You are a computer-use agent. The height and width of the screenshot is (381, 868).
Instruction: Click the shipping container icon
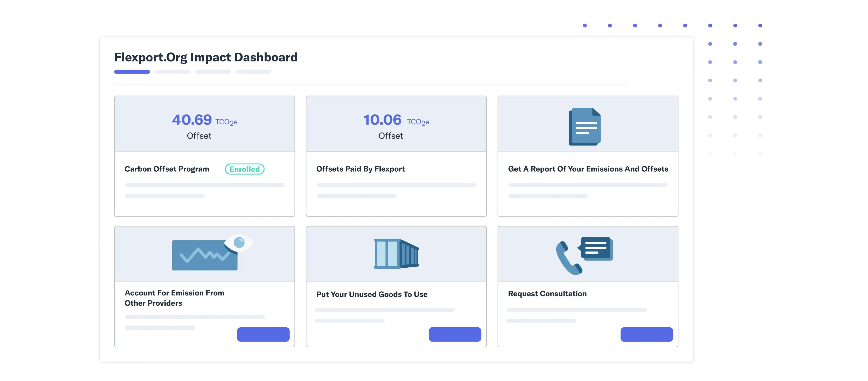[396, 254]
